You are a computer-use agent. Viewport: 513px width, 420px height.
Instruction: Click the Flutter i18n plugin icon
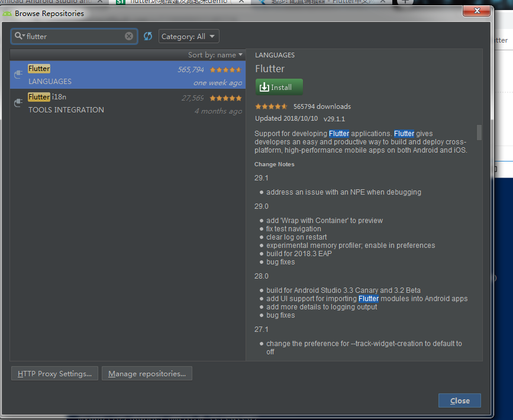tap(18, 103)
